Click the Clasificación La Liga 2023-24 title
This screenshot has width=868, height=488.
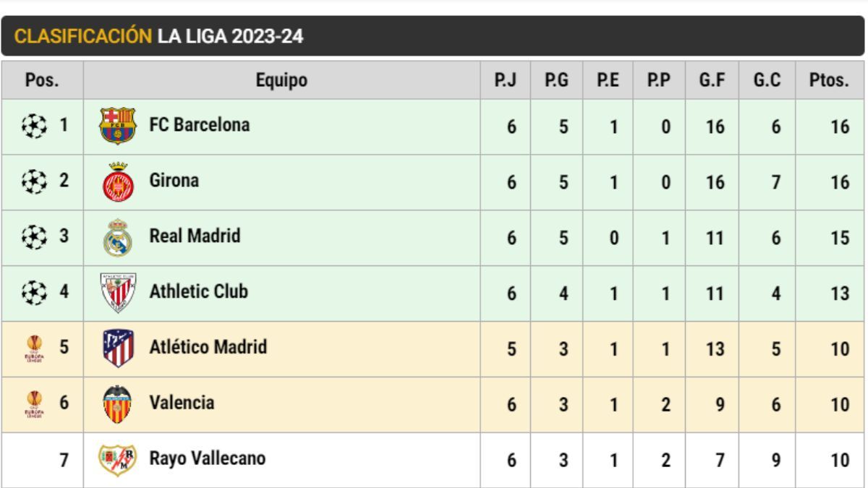pyautogui.click(x=159, y=37)
